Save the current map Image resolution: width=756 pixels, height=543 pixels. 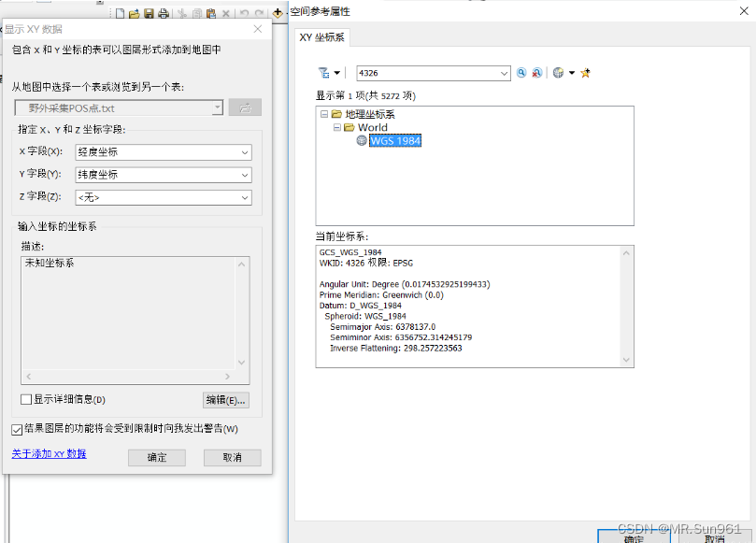pyautogui.click(x=149, y=12)
